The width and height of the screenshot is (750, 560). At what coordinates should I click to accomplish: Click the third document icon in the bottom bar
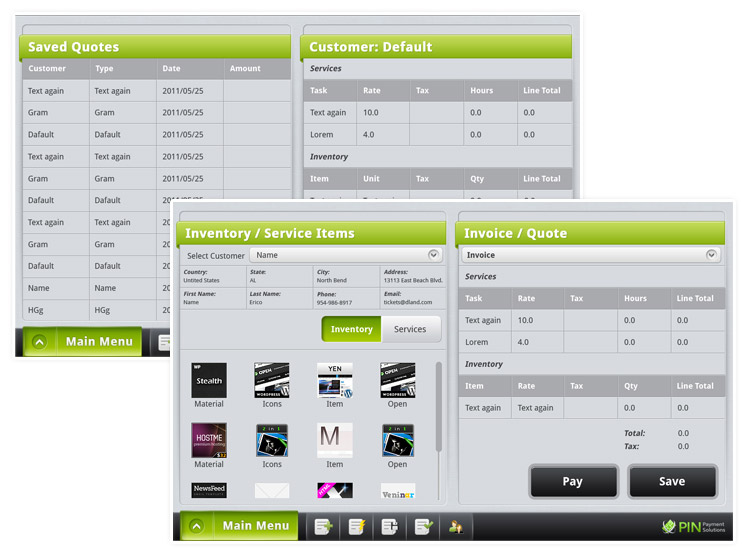click(389, 527)
